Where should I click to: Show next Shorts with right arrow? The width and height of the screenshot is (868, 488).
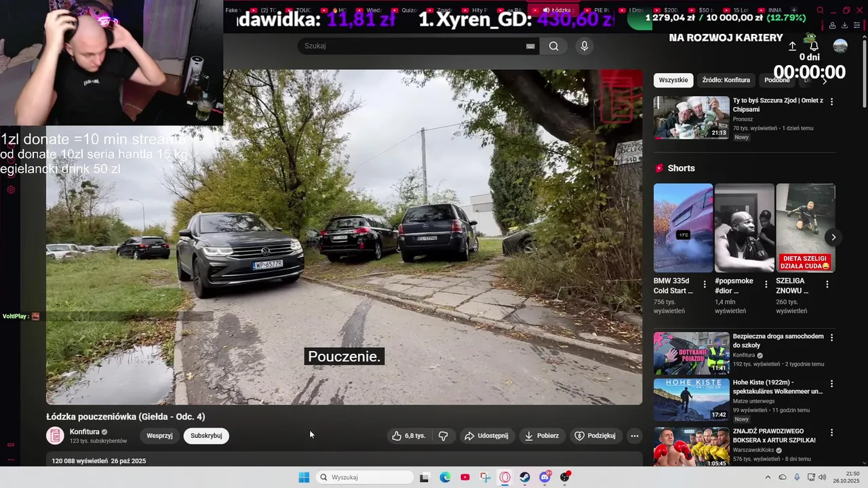[x=833, y=237]
